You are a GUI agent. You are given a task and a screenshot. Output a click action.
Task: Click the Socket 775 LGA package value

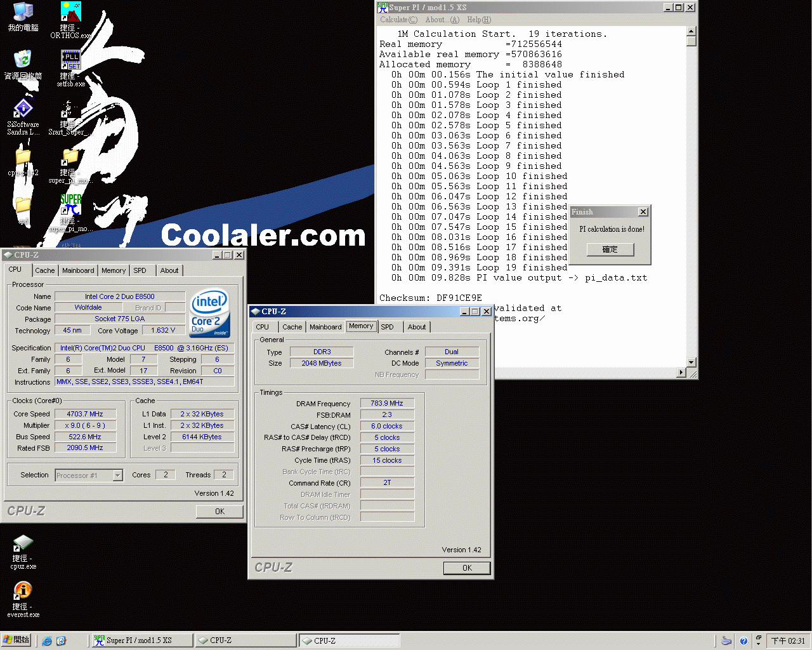tap(120, 319)
